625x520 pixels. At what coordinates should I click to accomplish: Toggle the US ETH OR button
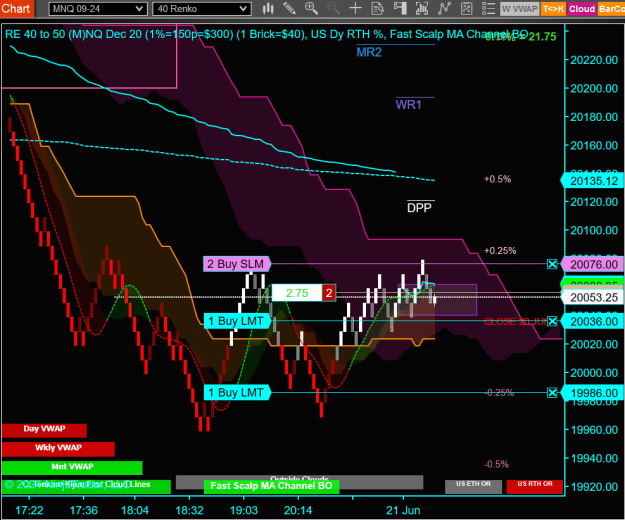(x=473, y=487)
